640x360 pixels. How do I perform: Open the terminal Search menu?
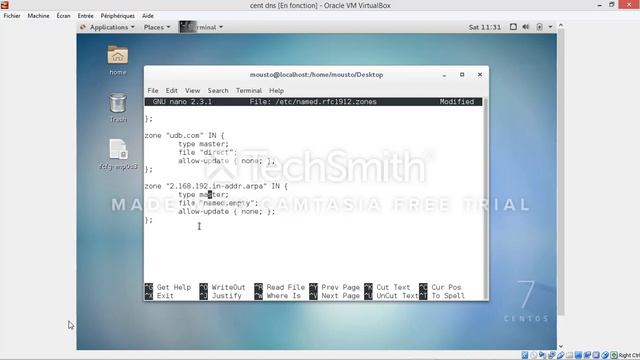point(218,91)
